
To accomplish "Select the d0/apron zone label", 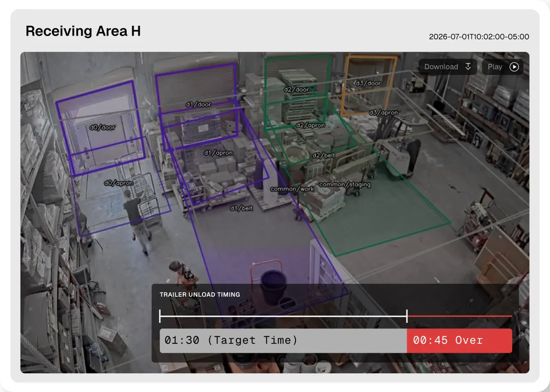I will coord(118,183).
